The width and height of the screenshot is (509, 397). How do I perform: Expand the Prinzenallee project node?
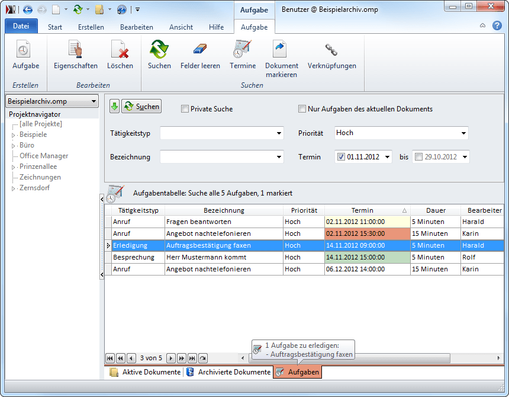[x=13, y=167]
